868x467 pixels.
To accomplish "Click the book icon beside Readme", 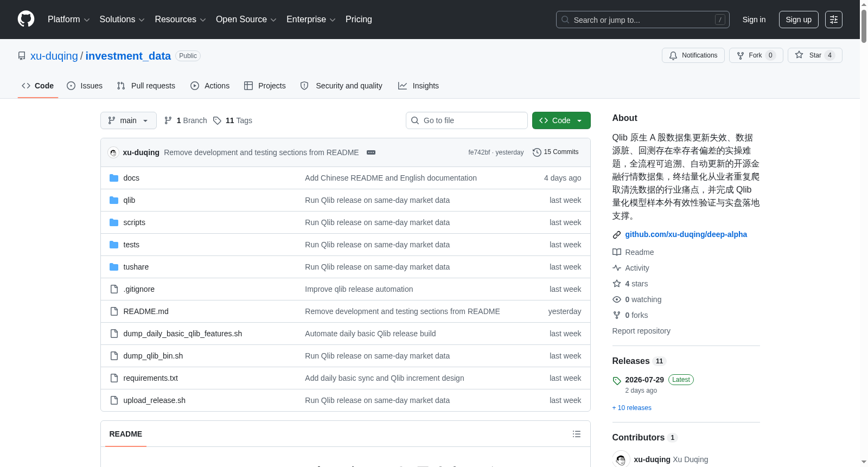I will click(x=617, y=252).
